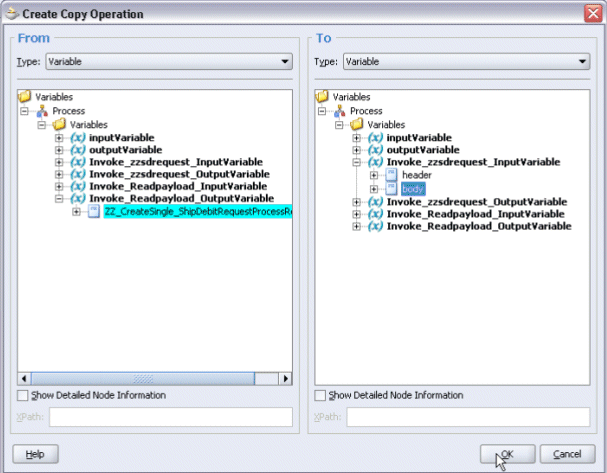This screenshot has width=607, height=473.
Task: Select ZZ_CreateSingle_ShipDebitRequestProcess in From tree
Action: (198, 211)
